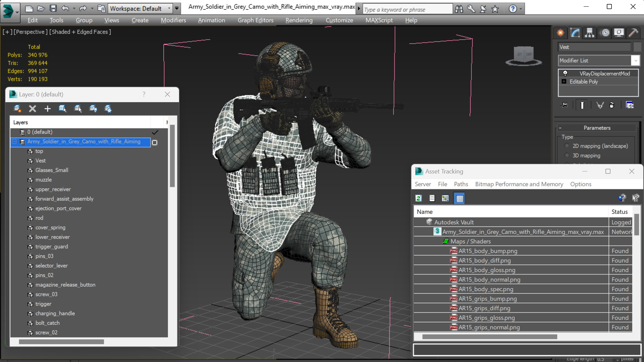Click the object color swatch beside Vest
The height and width of the screenshot is (362, 644).
pyautogui.click(x=637, y=47)
